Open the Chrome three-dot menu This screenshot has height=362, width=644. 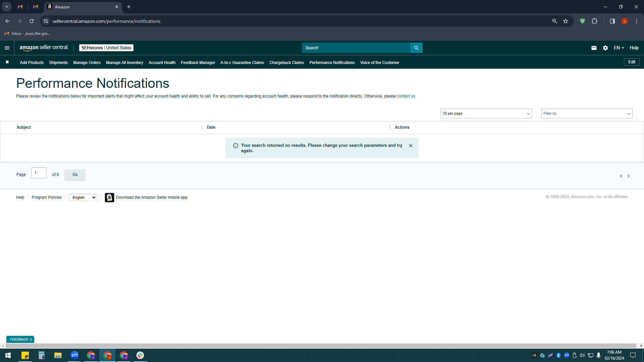click(x=637, y=21)
